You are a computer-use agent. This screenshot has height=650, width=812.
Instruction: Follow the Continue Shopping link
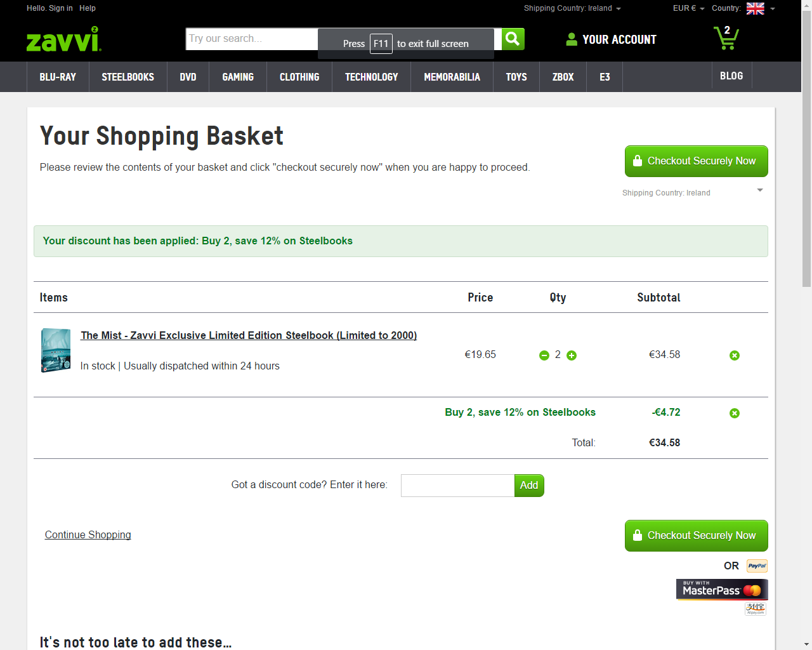pyautogui.click(x=88, y=534)
